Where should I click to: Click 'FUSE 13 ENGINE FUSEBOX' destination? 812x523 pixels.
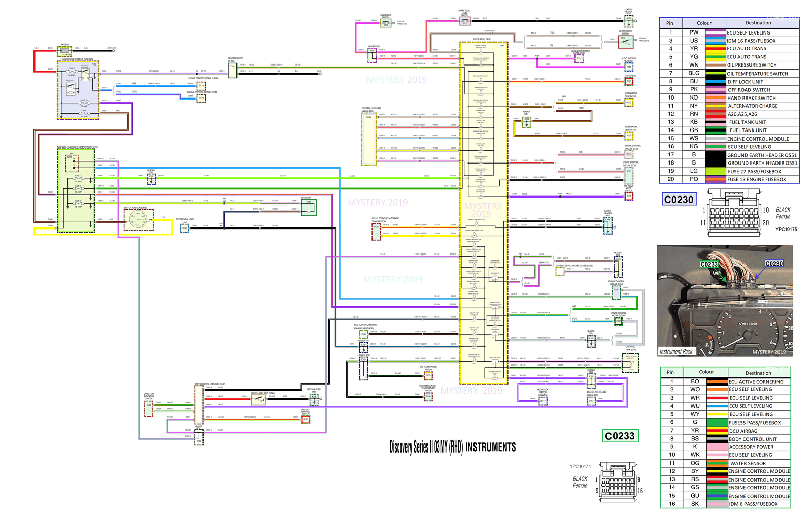(x=756, y=179)
